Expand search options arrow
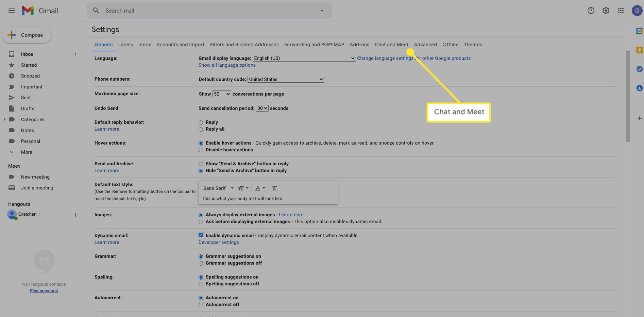Image resolution: width=644 pixels, height=317 pixels. click(322, 11)
